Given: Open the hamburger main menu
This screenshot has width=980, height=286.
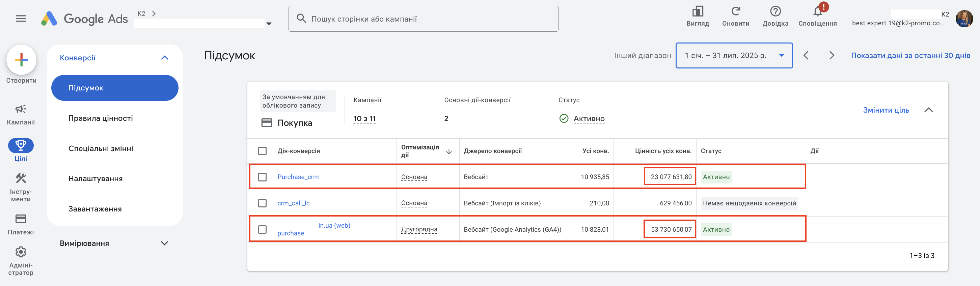Looking at the screenshot, I should click(21, 19).
